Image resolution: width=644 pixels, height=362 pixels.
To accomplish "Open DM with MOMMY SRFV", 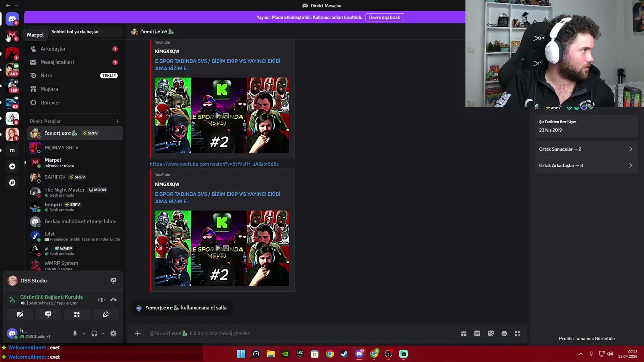I will [x=74, y=148].
